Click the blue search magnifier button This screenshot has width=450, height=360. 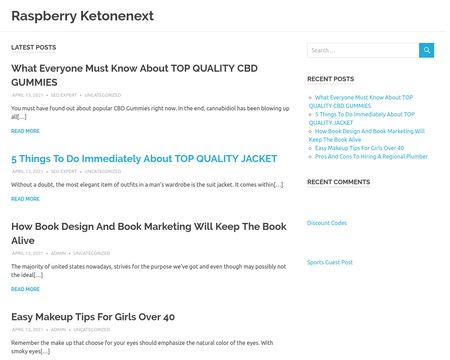[x=426, y=50]
